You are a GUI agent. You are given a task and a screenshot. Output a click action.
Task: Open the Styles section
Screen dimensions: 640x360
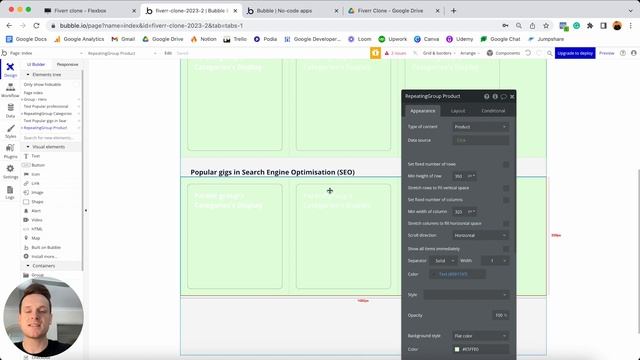10,131
